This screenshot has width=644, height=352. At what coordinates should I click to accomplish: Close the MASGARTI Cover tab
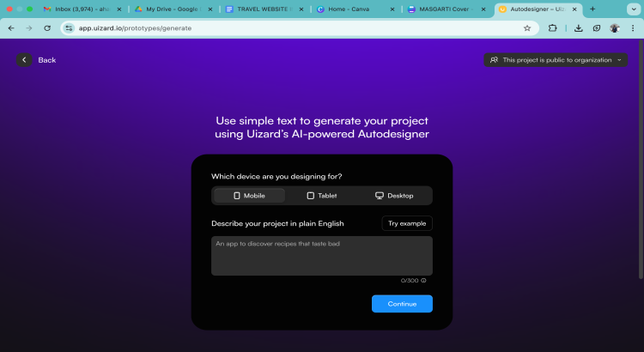483,9
